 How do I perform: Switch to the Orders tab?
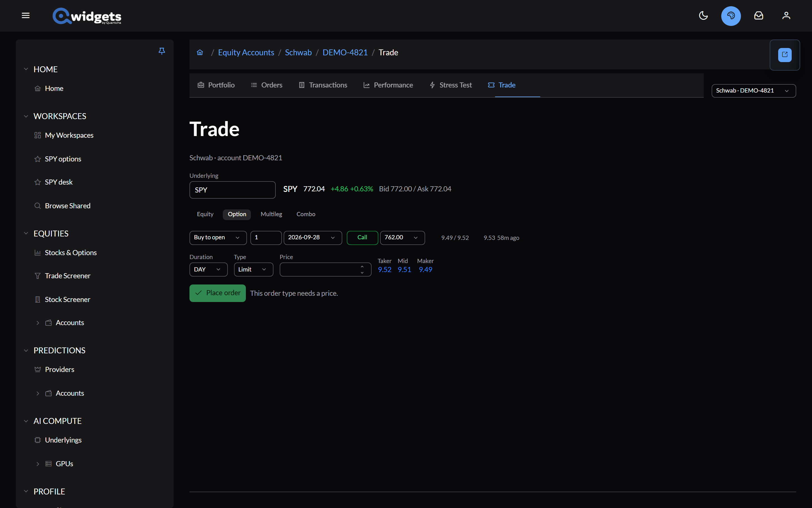(266, 85)
